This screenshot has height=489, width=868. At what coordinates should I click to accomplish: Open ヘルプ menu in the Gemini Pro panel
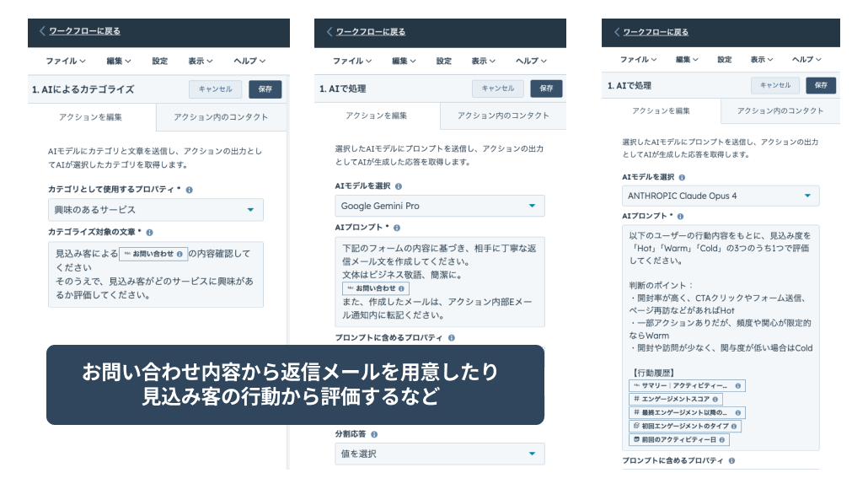point(532,61)
